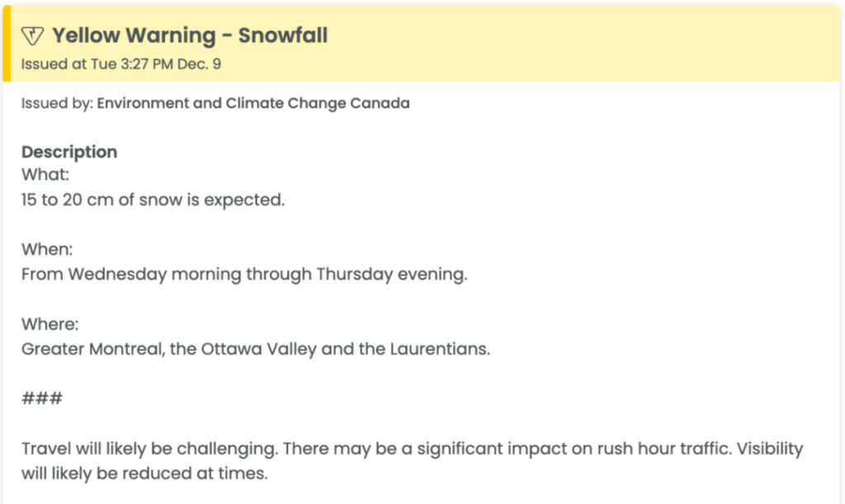Screen dimensions: 845x504
Task: Click the Travel will likely be challenging sentence
Action: [x=150, y=449]
